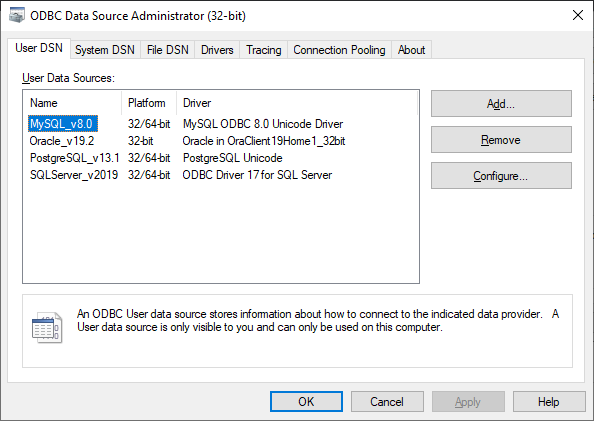This screenshot has width=594, height=421.
Task: Click the Driver column header
Action: click(297, 103)
